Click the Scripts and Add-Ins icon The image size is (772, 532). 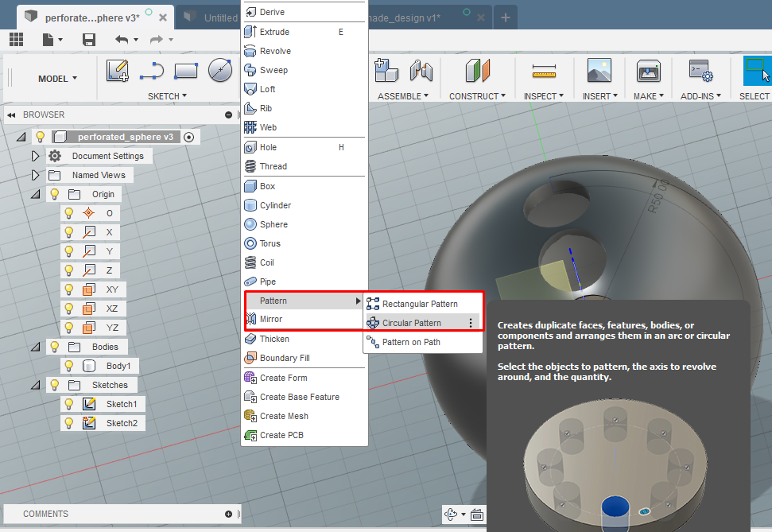click(701, 71)
